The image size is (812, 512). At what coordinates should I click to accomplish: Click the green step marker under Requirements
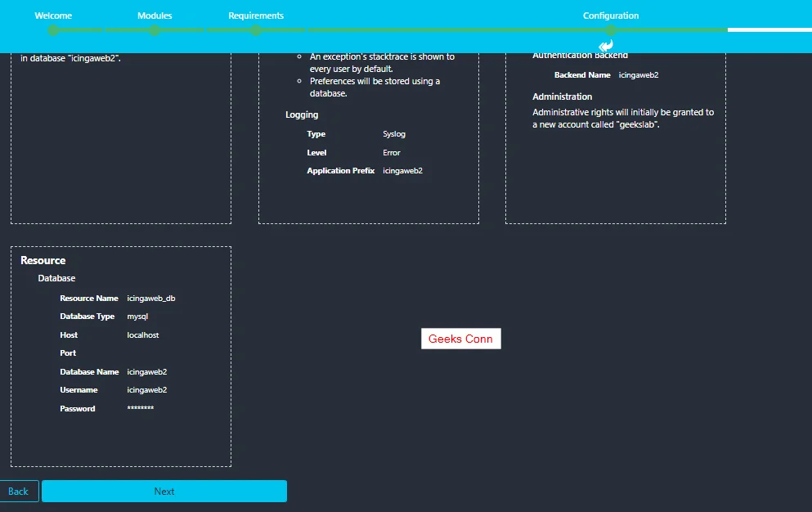point(256,29)
